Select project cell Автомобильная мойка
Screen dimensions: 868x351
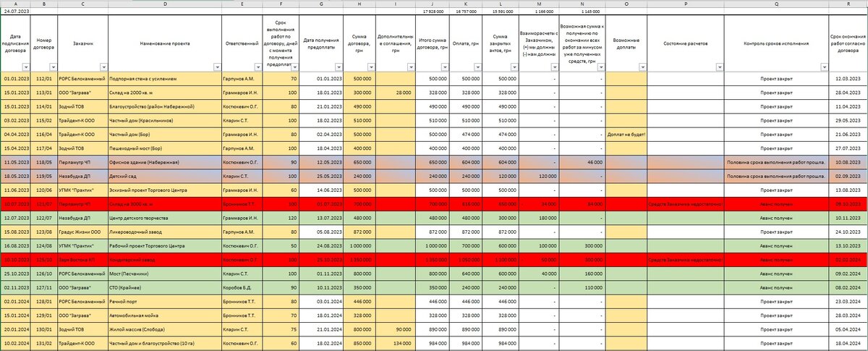pos(166,315)
